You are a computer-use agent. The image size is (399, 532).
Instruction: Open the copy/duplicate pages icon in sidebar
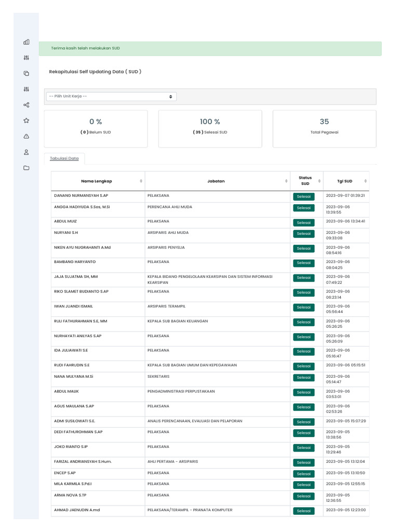(x=26, y=73)
